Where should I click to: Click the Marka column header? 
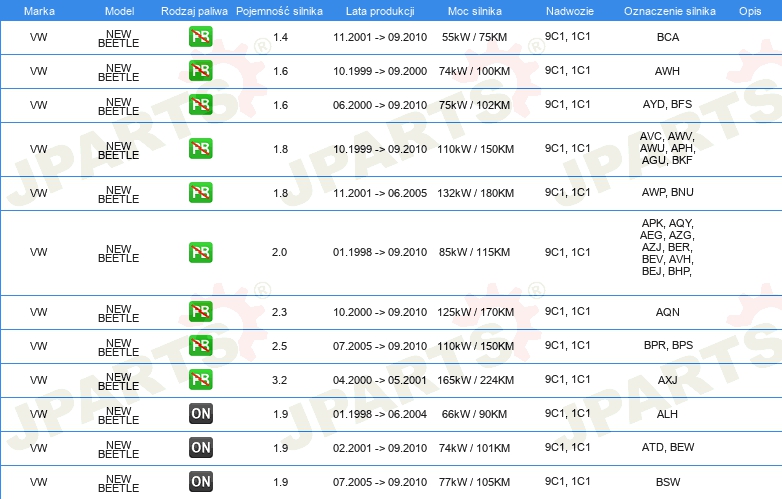coord(39,11)
